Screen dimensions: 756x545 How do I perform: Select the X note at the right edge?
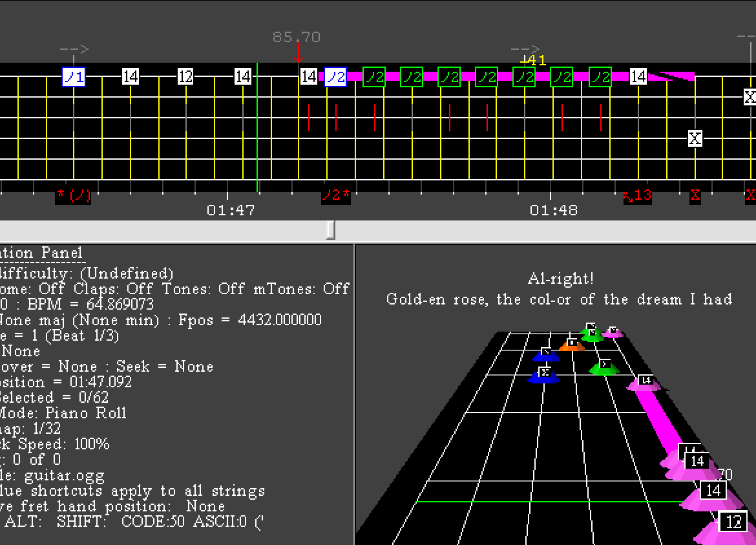tap(750, 97)
